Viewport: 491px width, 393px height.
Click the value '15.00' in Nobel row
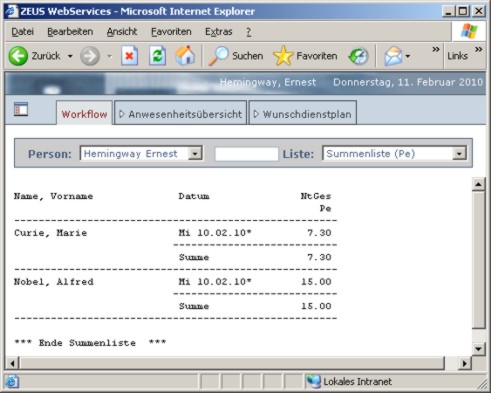point(316,282)
